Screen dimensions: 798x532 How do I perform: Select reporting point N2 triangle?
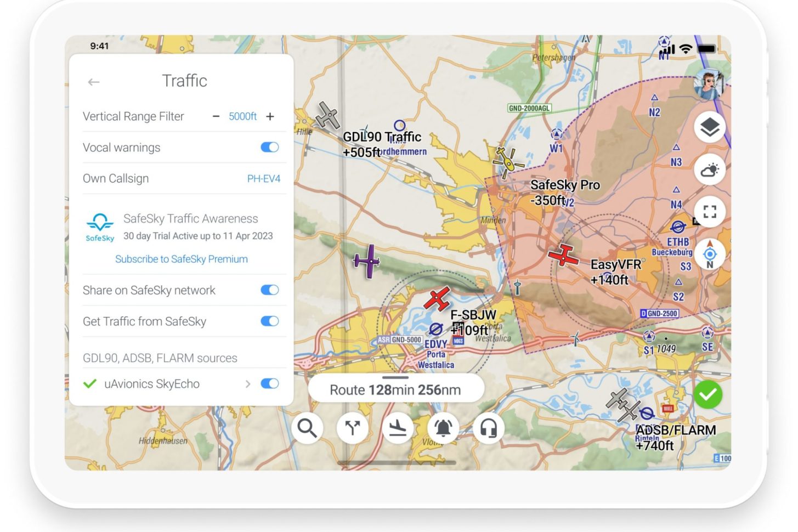point(654,98)
